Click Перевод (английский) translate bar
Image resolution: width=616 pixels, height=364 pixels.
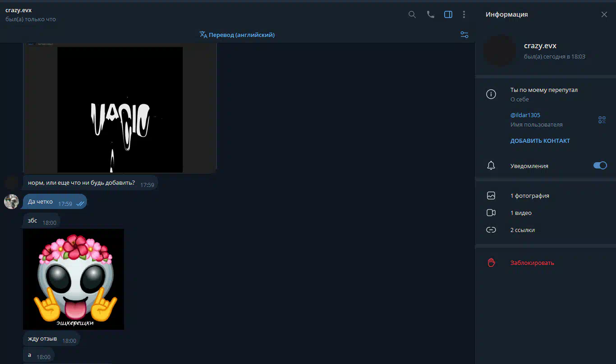tap(237, 35)
